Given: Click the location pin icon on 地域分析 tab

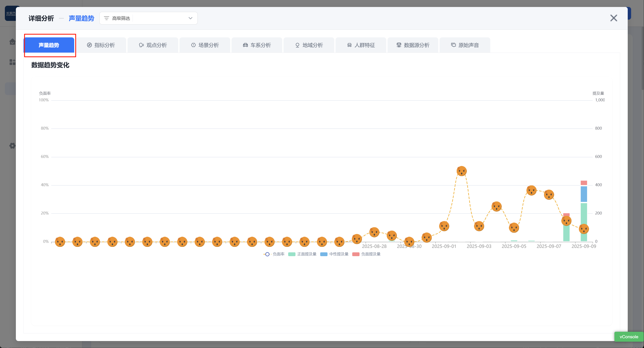Looking at the screenshot, I should pos(297,45).
